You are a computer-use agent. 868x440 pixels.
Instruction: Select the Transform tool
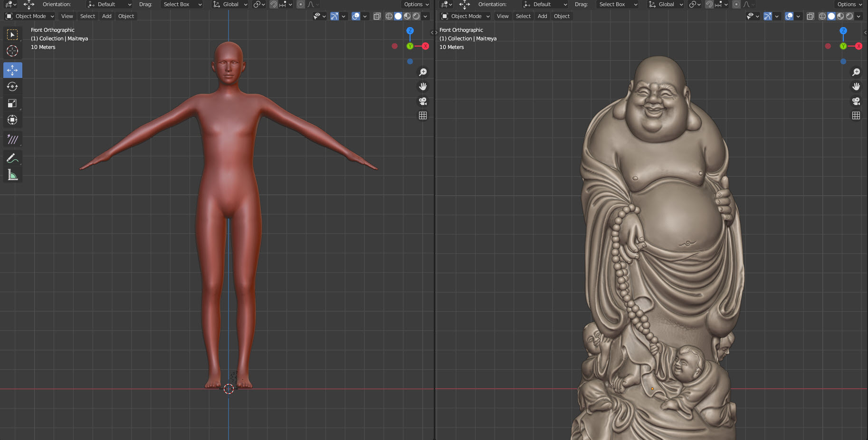pyautogui.click(x=12, y=120)
